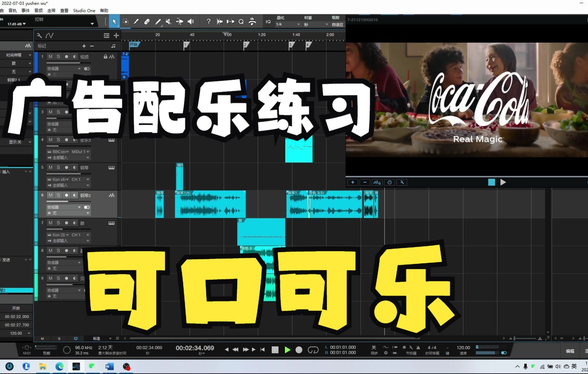Click keyboard instrument icon on 钢琴 track
This screenshot has height=374, width=588.
pyautogui.click(x=111, y=167)
